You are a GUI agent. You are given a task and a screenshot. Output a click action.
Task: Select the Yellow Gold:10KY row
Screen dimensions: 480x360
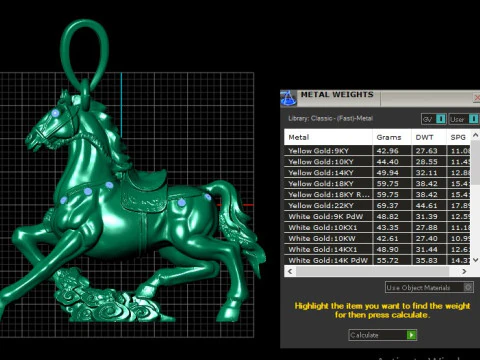click(x=377, y=162)
